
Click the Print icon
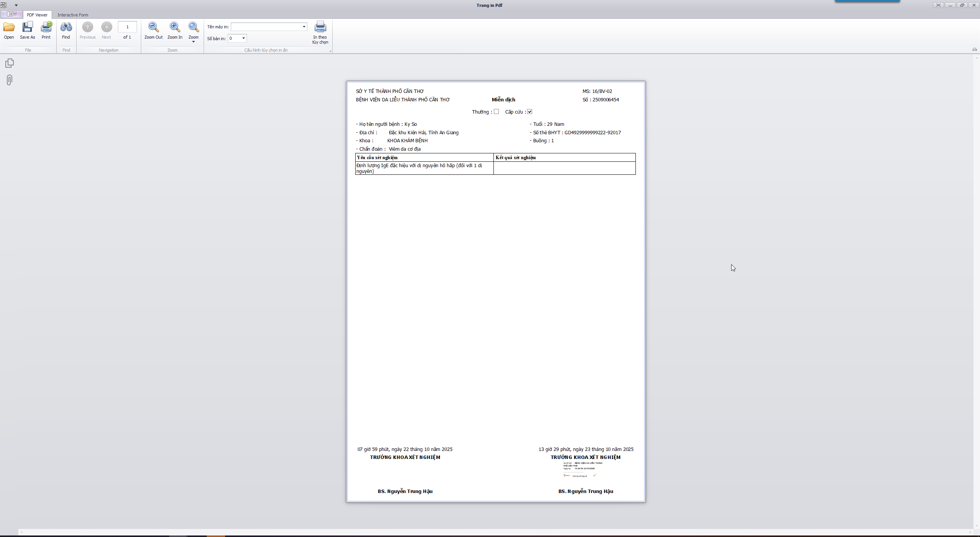point(46,27)
